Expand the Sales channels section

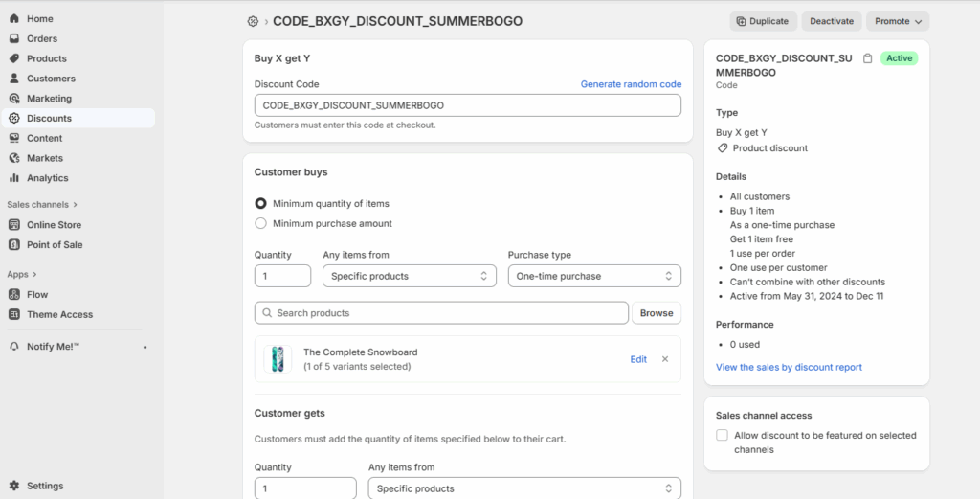[42, 204]
